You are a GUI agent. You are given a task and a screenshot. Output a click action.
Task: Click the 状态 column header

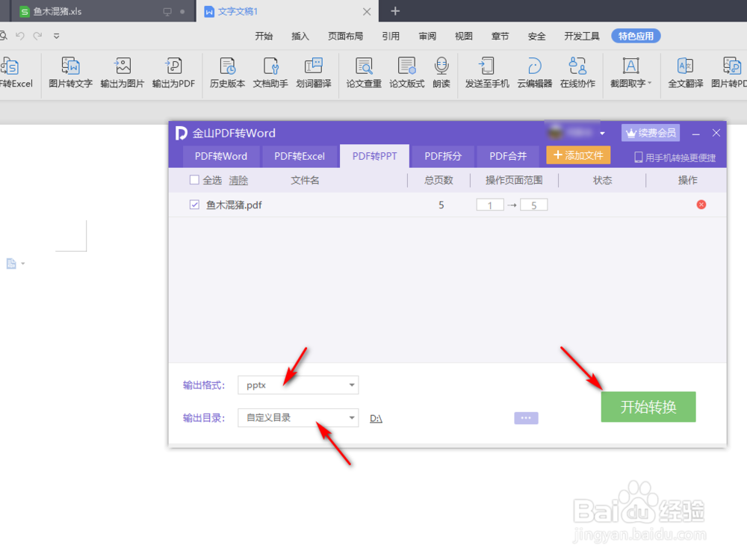click(x=602, y=180)
